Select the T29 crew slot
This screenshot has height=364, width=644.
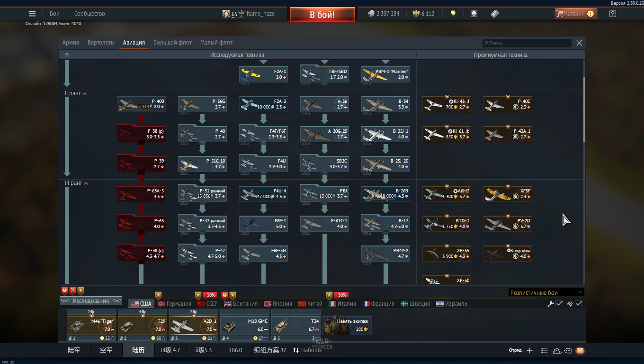pos(143,326)
